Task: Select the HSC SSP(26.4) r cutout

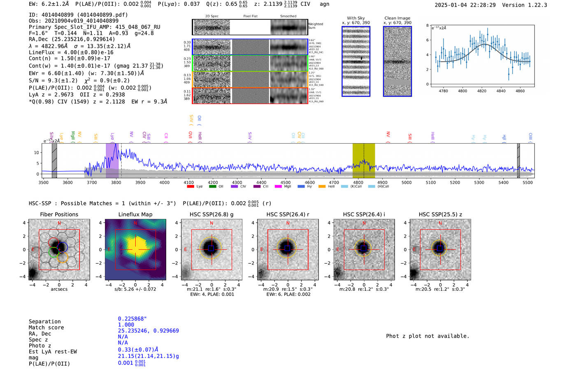Action: [288, 250]
